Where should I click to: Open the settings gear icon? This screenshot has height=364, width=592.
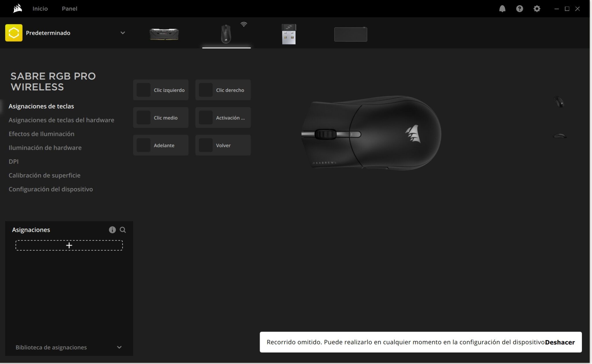[x=537, y=9]
